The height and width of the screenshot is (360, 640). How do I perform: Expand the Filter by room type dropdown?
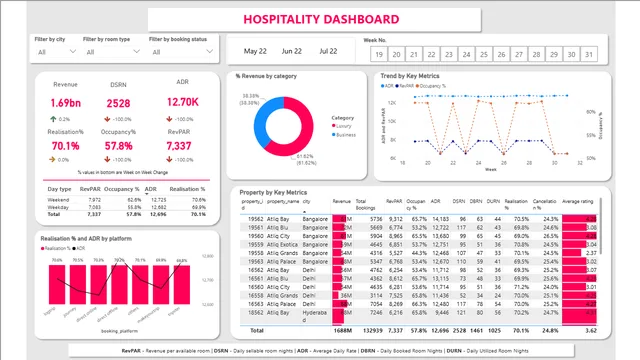(x=112, y=52)
